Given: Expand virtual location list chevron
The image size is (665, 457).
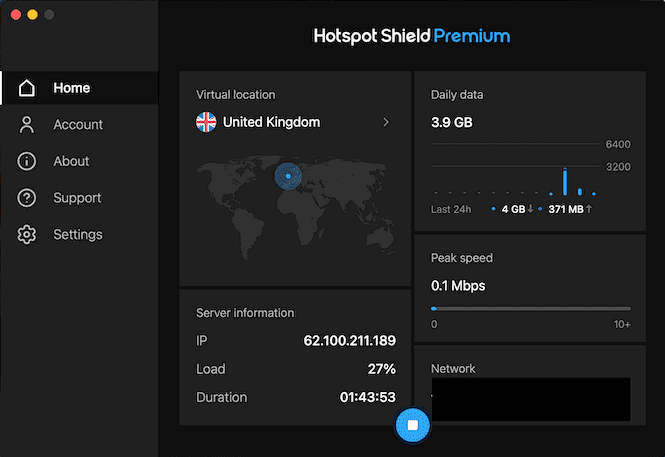Looking at the screenshot, I should 386,122.
